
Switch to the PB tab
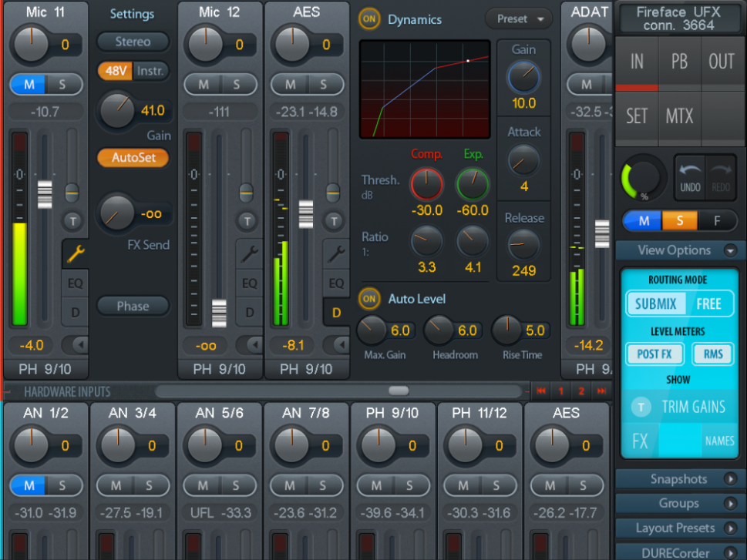click(679, 62)
